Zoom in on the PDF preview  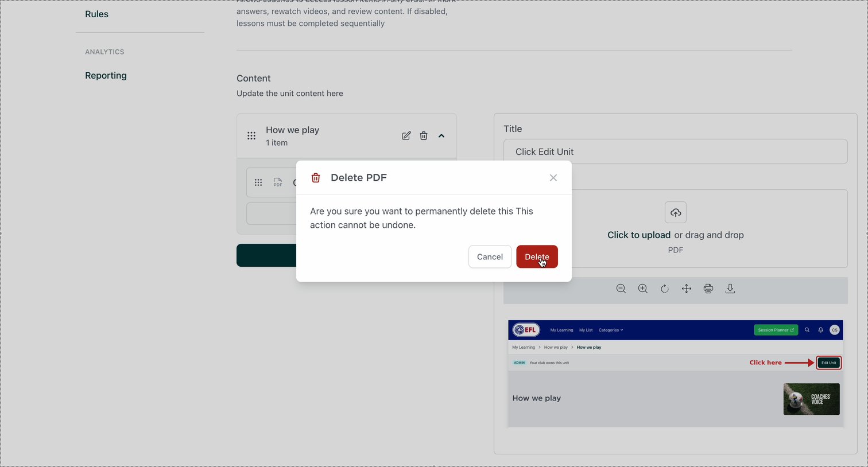(643, 289)
